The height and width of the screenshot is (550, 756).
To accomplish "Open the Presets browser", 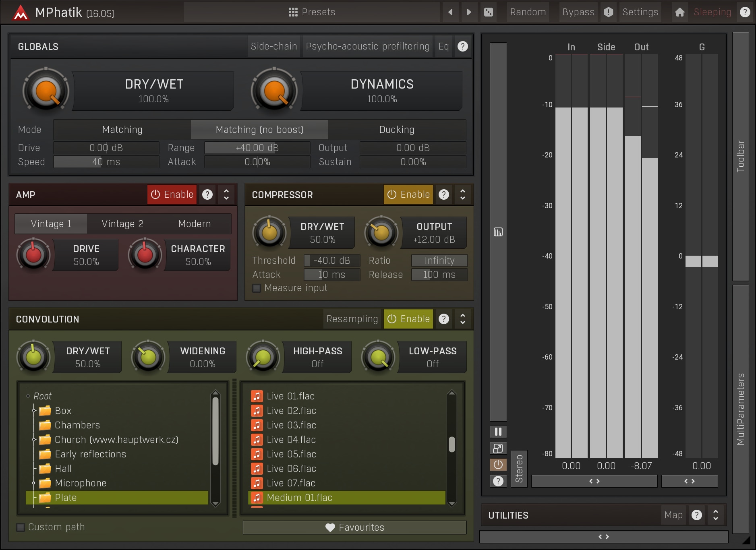I will point(312,12).
